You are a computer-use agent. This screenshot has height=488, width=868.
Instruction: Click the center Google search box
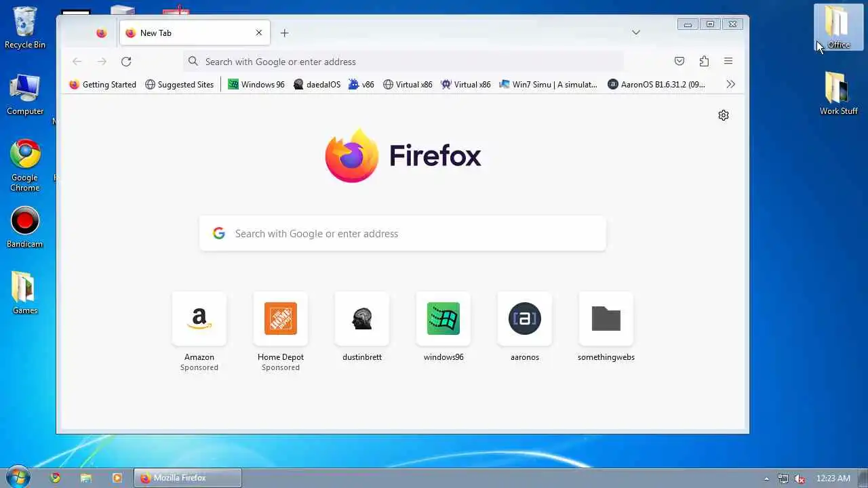(403, 234)
